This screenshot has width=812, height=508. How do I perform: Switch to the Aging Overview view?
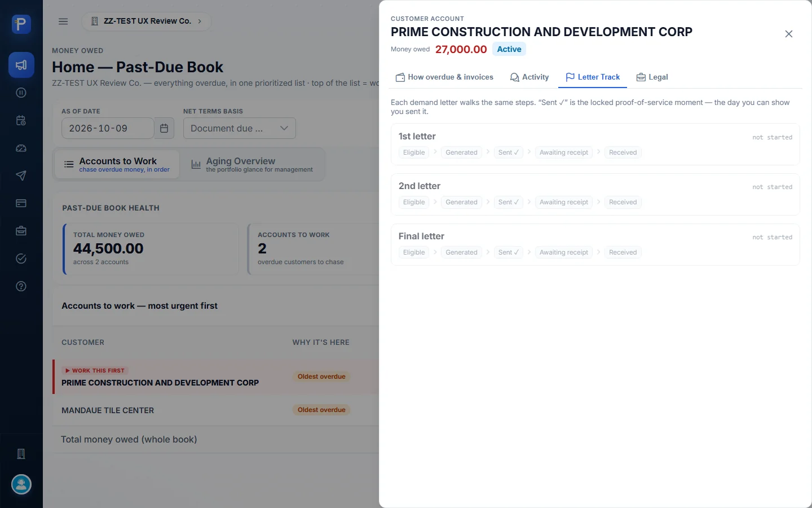pos(251,164)
